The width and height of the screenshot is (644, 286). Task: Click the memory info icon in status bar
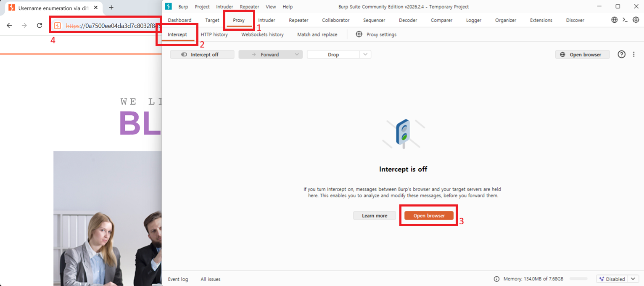coord(496,279)
